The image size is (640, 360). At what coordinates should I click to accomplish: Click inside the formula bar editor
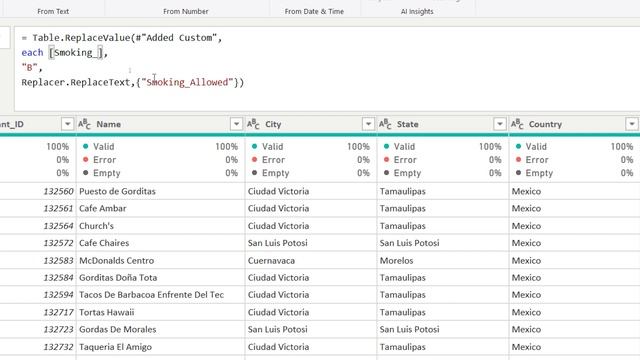point(327,69)
